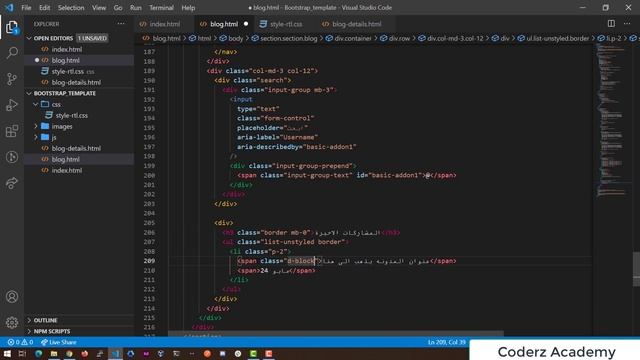The height and width of the screenshot is (360, 640).
Task: Open the Manage gear icon
Action: (12, 322)
